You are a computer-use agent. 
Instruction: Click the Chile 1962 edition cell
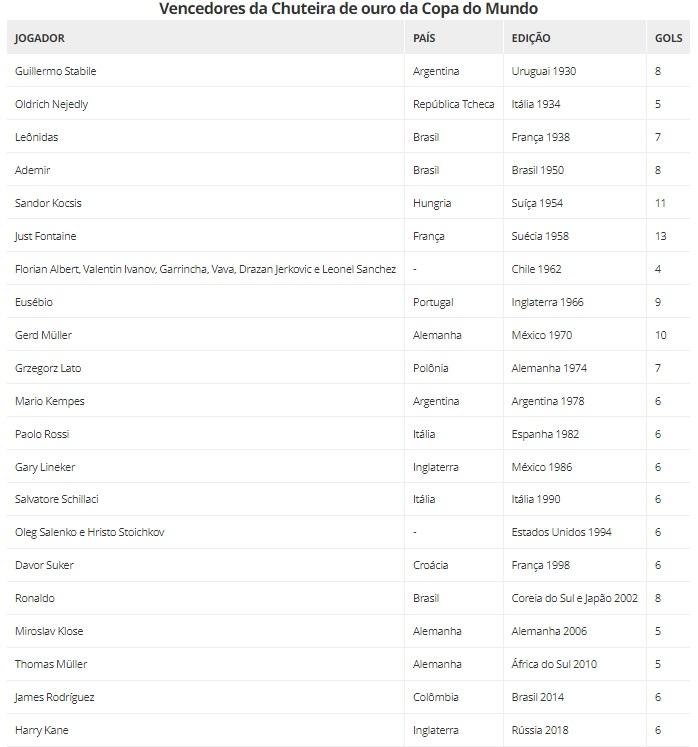537,269
